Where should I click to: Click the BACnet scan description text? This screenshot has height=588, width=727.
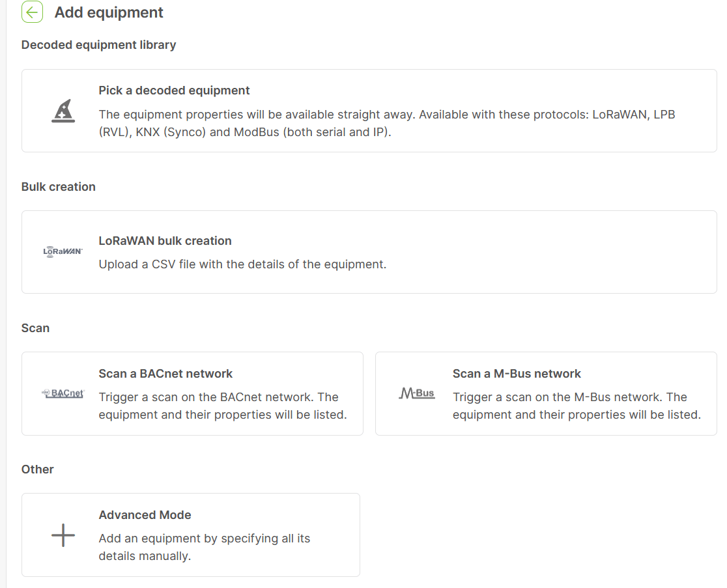coord(222,406)
